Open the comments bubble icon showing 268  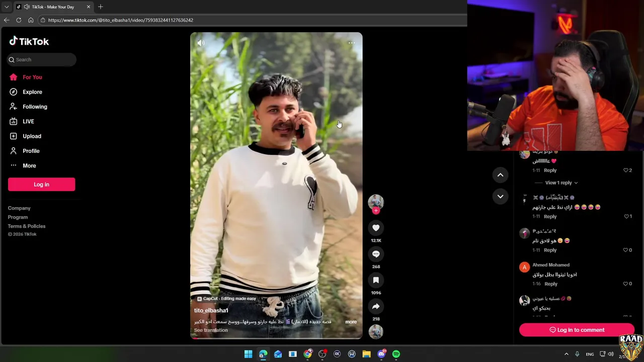tap(376, 254)
